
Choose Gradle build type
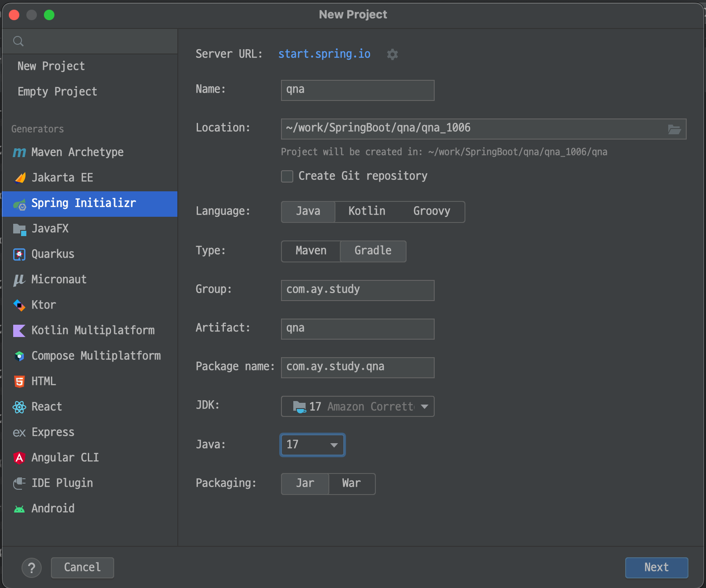coord(373,251)
